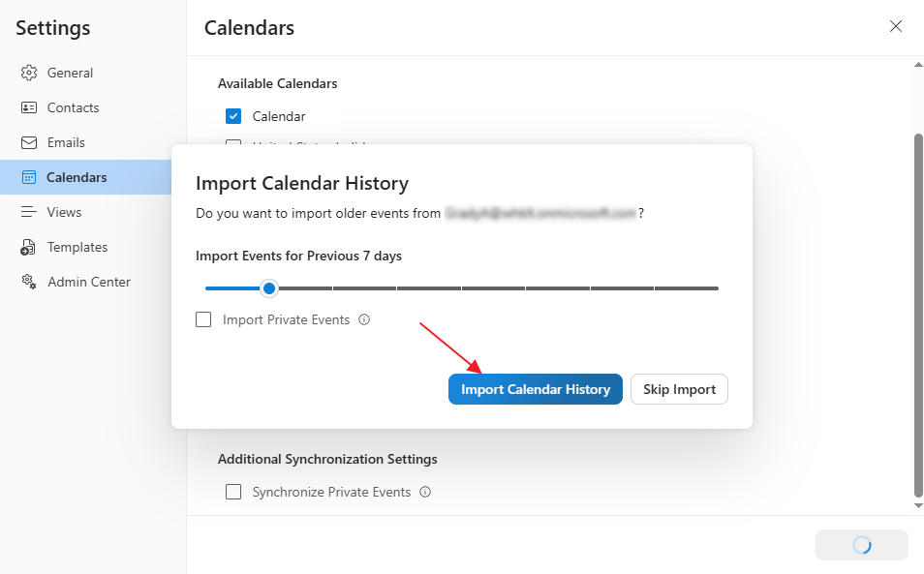Close the Settings window with X
This screenshot has width=924, height=574.
[x=896, y=26]
